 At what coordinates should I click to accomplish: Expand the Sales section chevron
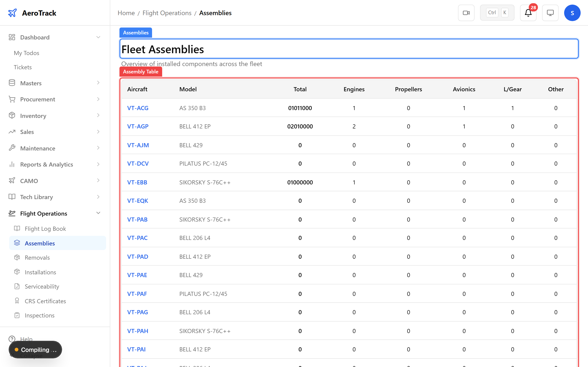[98, 132]
